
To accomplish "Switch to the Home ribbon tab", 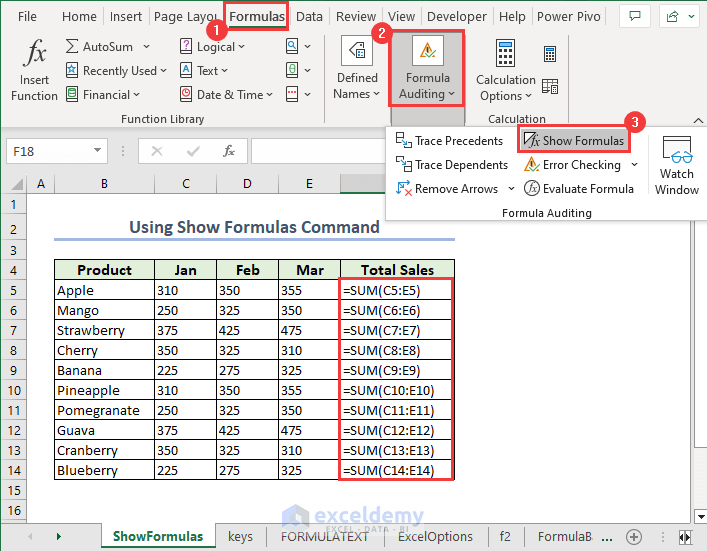I will pyautogui.click(x=79, y=17).
